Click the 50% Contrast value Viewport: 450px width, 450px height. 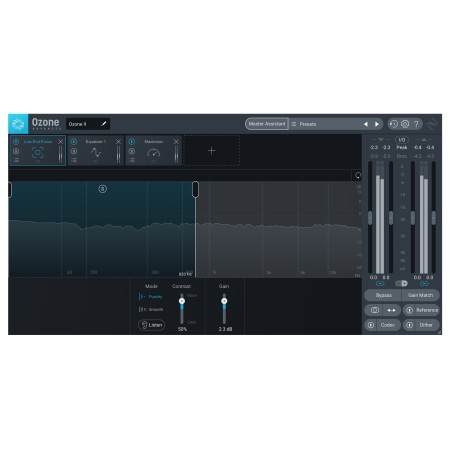pyautogui.click(x=182, y=329)
